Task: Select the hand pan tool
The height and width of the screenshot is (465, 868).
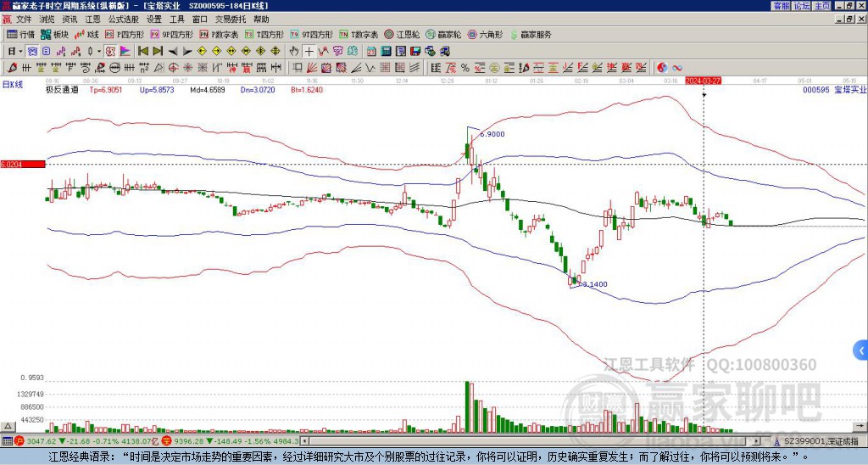Action: pos(294,51)
